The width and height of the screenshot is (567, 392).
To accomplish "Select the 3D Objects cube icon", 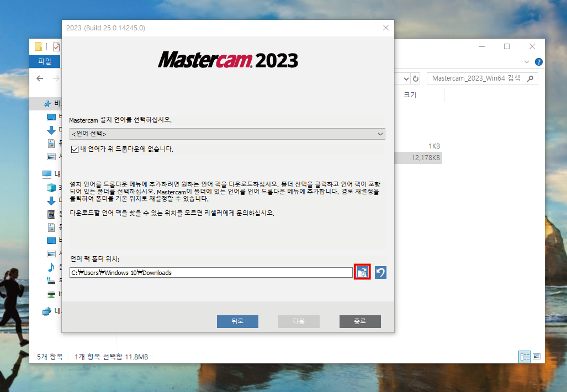I will click(51, 187).
